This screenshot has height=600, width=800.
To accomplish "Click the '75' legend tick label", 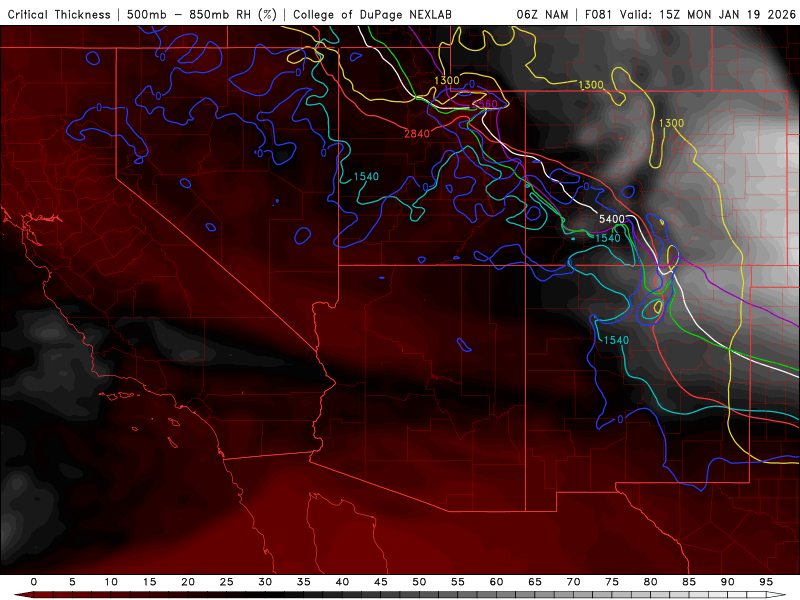I will pos(612,582).
